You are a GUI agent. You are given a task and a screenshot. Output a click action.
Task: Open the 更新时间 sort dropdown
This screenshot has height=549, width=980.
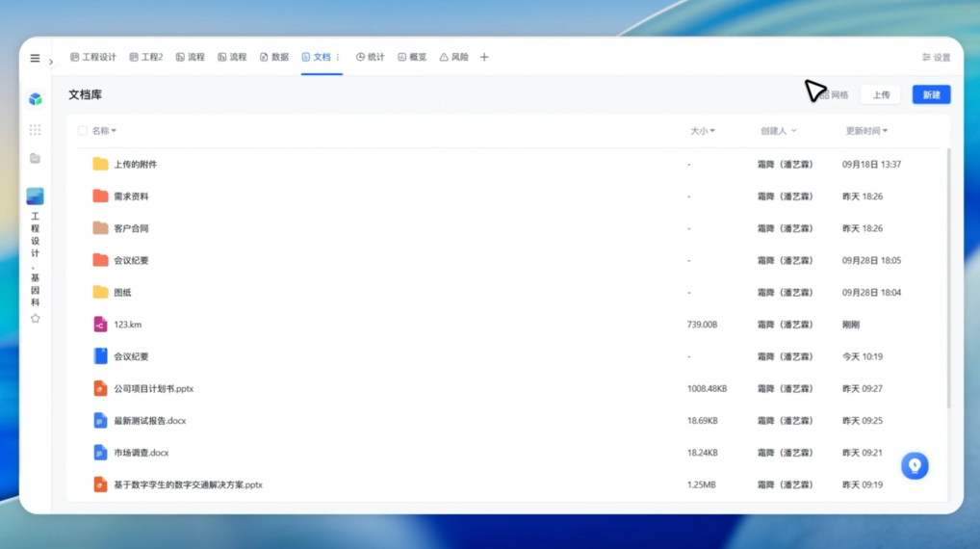click(x=866, y=131)
